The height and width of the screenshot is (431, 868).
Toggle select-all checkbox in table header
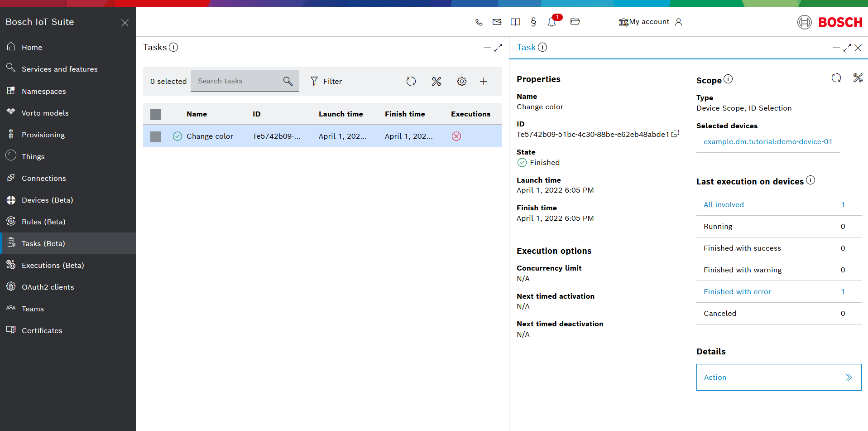[156, 114]
